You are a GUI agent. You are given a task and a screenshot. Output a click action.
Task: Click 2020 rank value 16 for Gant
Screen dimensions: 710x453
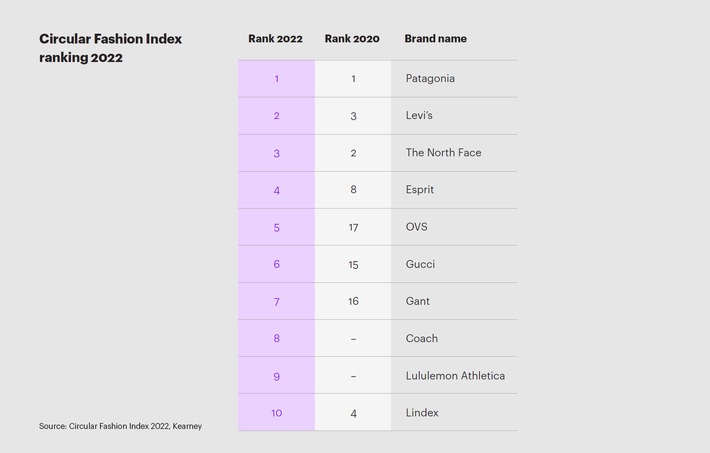[353, 302]
